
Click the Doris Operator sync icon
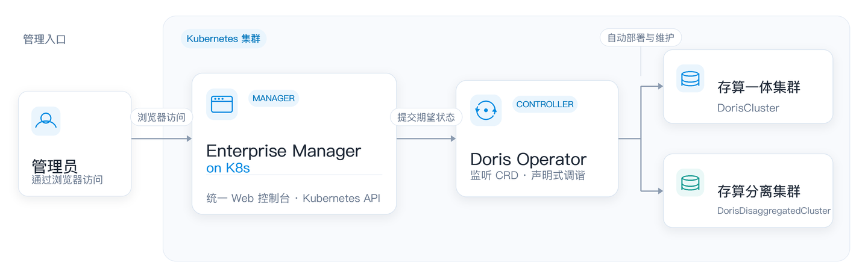point(486,110)
